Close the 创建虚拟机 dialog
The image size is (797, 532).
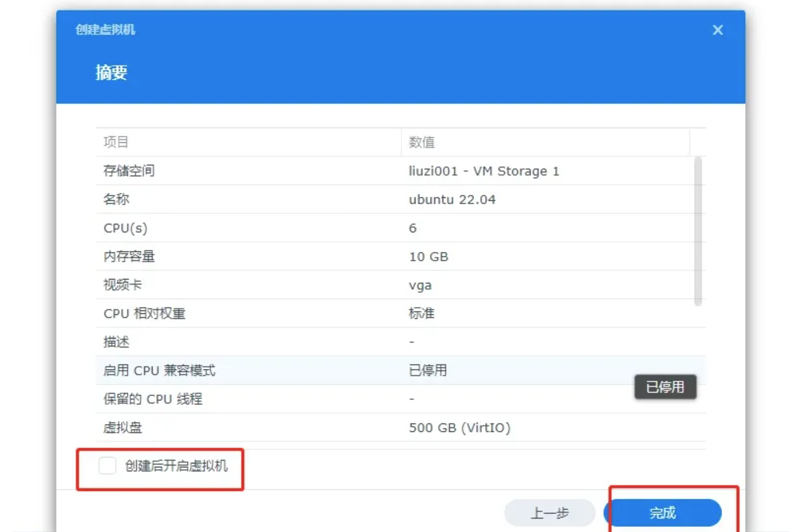point(718,30)
